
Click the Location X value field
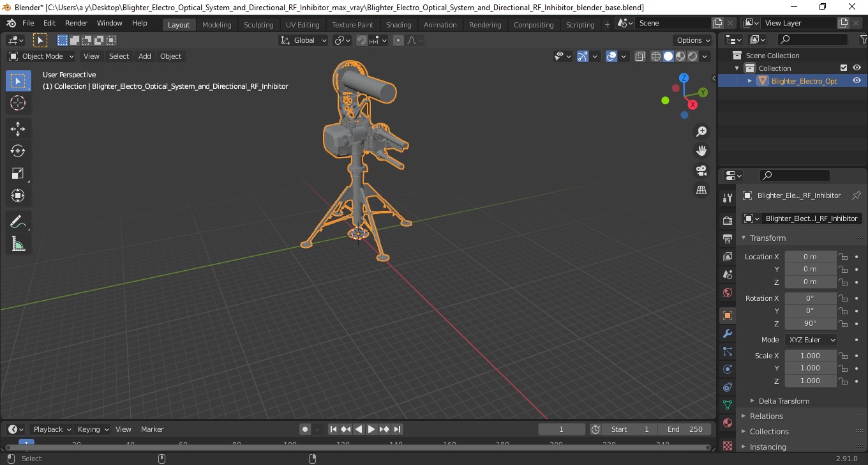[x=811, y=257]
